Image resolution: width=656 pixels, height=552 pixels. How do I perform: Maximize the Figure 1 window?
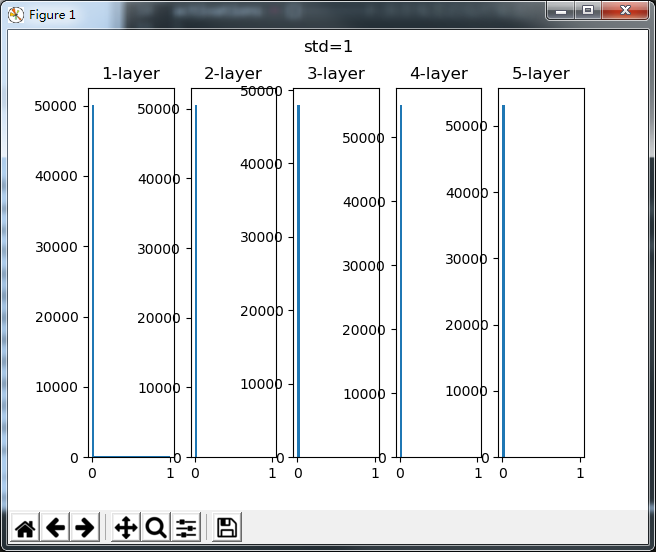coord(588,11)
